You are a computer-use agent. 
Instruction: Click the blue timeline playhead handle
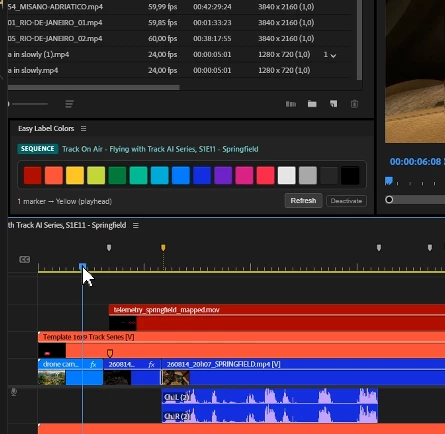(82, 266)
